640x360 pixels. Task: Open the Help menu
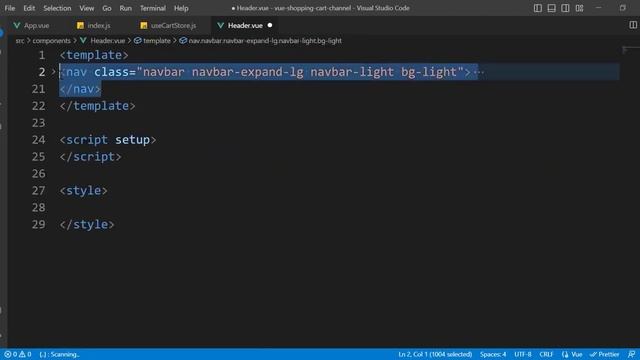(x=181, y=8)
